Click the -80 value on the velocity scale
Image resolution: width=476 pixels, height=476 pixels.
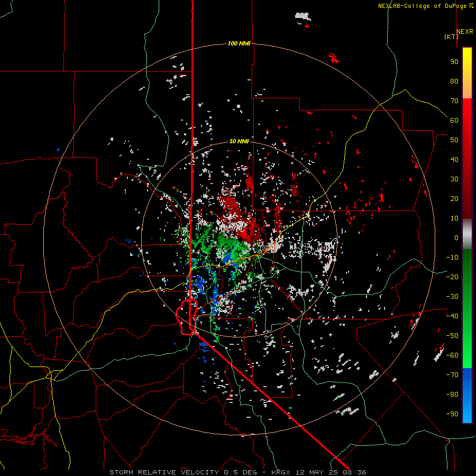[x=452, y=395]
